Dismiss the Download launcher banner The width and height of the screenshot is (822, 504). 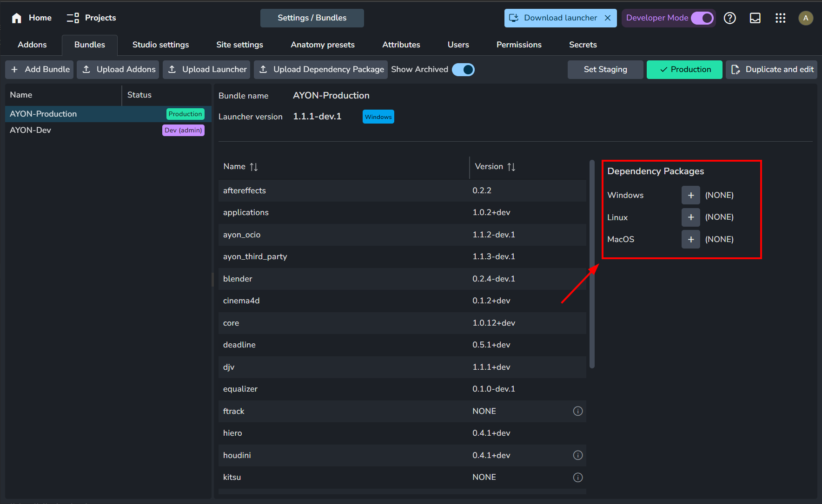pos(608,18)
